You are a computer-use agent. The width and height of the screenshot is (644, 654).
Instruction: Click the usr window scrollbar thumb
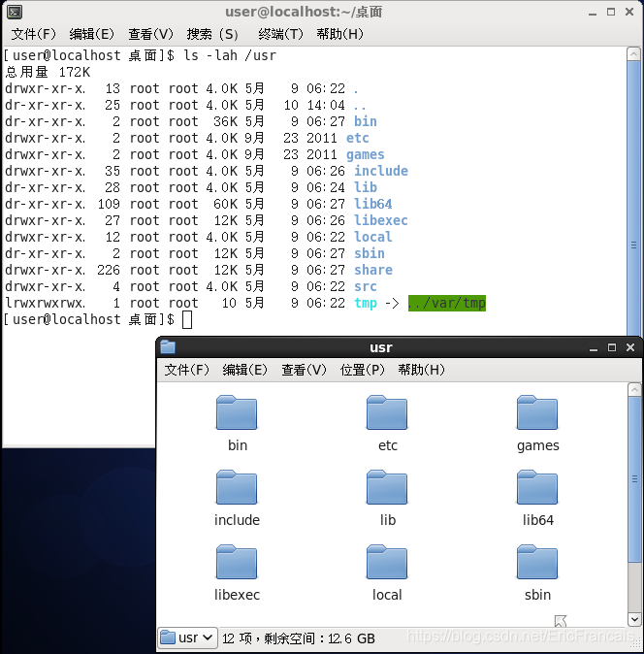[x=634, y=479]
